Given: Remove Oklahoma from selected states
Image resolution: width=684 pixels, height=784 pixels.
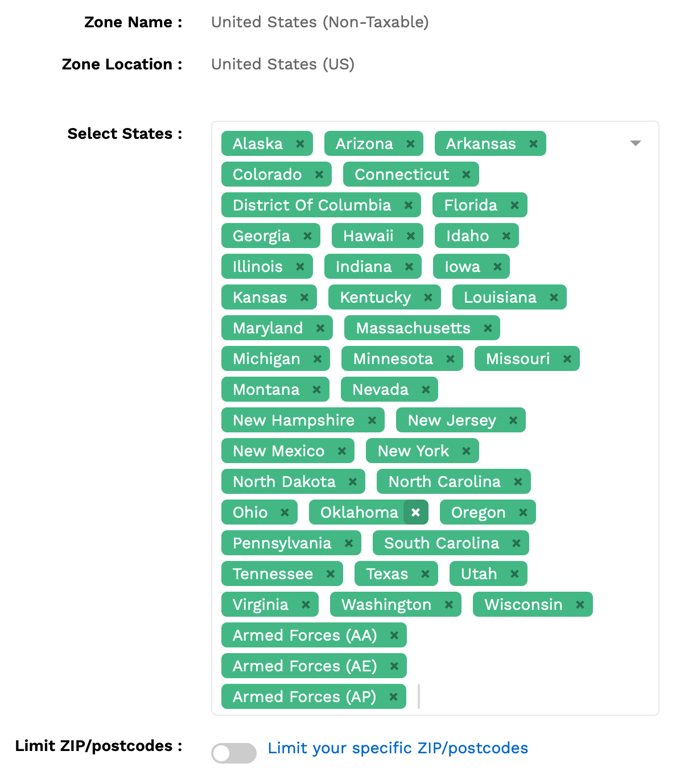Looking at the screenshot, I should 415,513.
